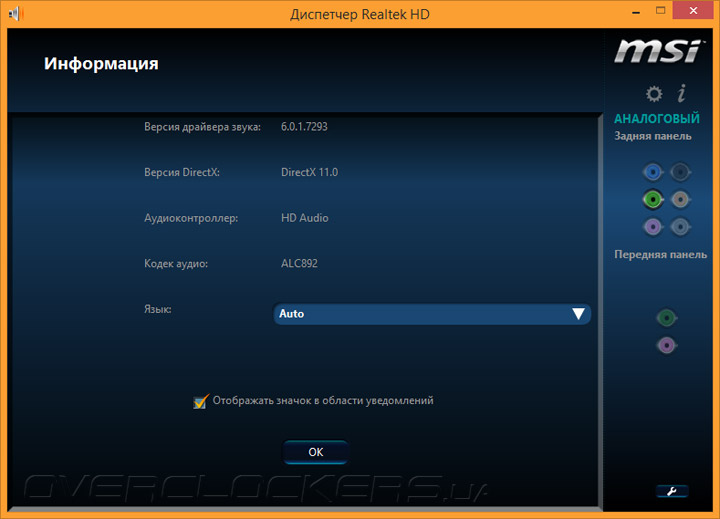Click the information 'i' icon

coord(682,93)
